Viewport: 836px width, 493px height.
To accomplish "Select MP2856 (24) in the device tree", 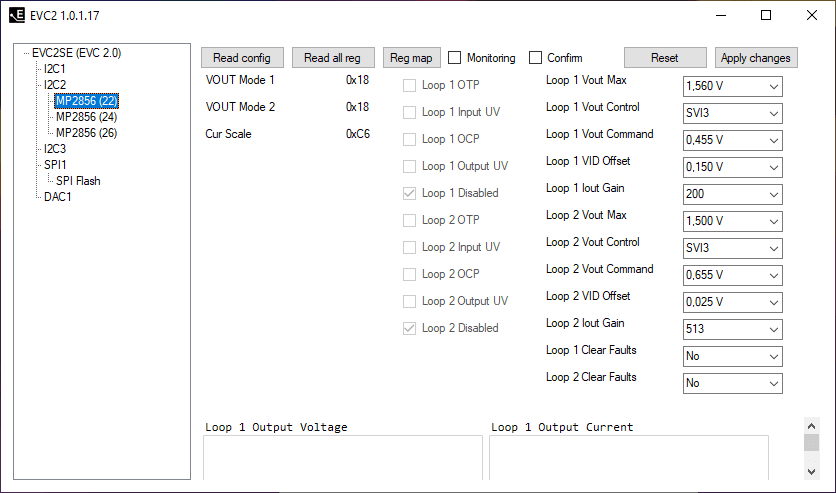I will click(86, 117).
